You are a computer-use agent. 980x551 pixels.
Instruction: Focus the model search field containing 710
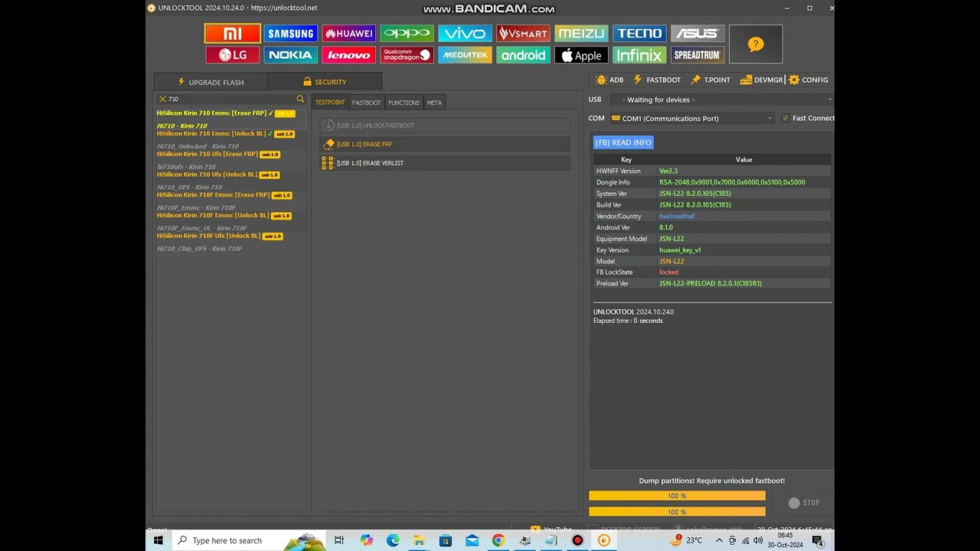(x=231, y=99)
